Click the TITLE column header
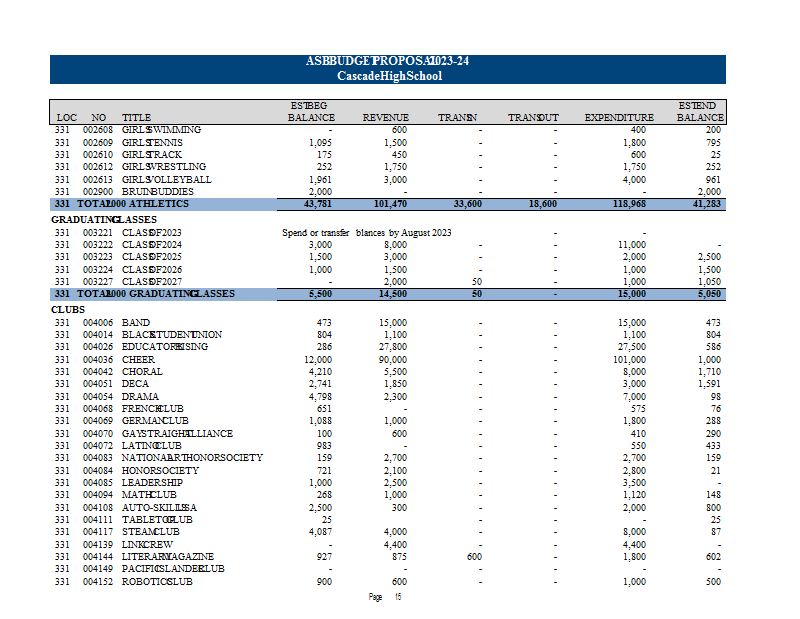The width and height of the screenshot is (800, 619). click(136, 118)
